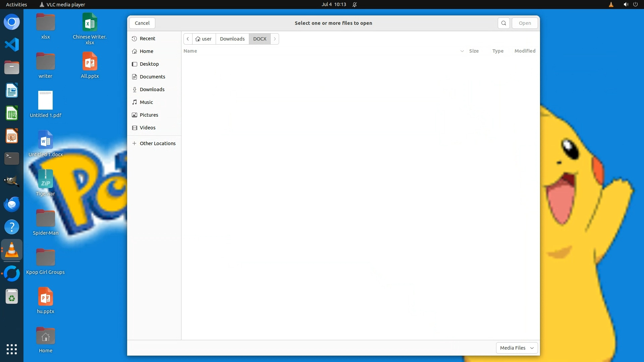Image resolution: width=644 pixels, height=362 pixels.
Task: Open Desktop location in sidebar
Action: point(149,64)
